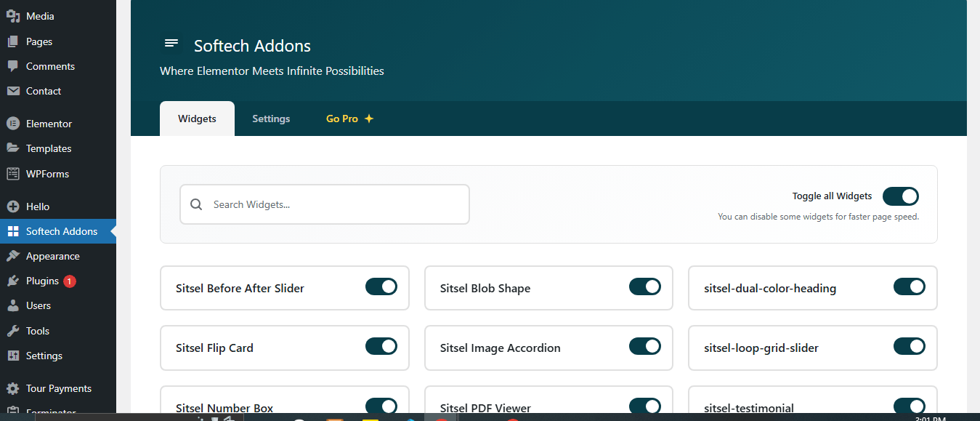
Task: Open the Tour Payments menu item
Action: 58,388
